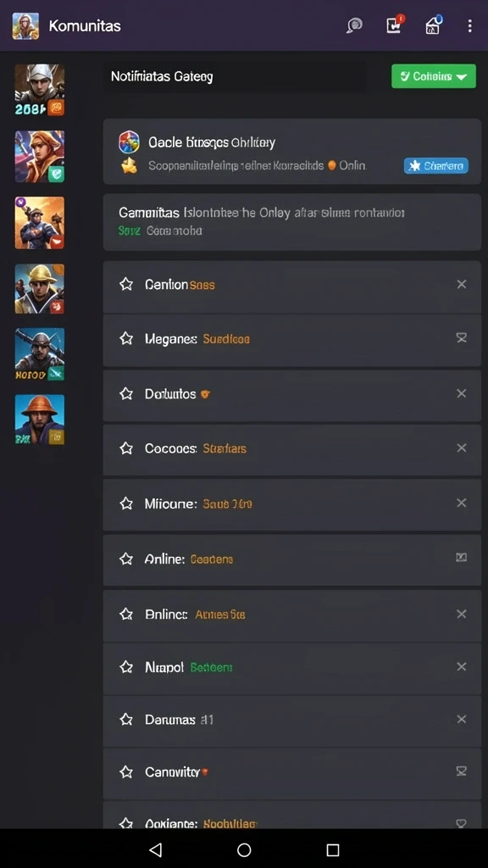The height and width of the screenshot is (868, 488).
Task: Open the chat bubble icon in header
Action: click(354, 25)
